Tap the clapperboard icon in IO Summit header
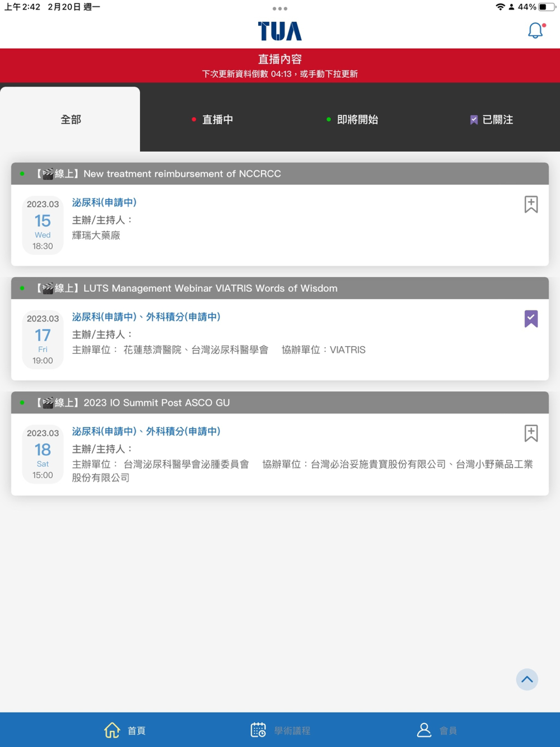The height and width of the screenshot is (747, 560). pos(48,403)
